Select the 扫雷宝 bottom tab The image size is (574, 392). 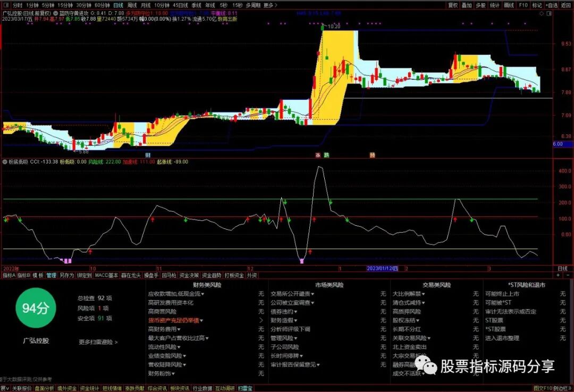click(x=245, y=388)
